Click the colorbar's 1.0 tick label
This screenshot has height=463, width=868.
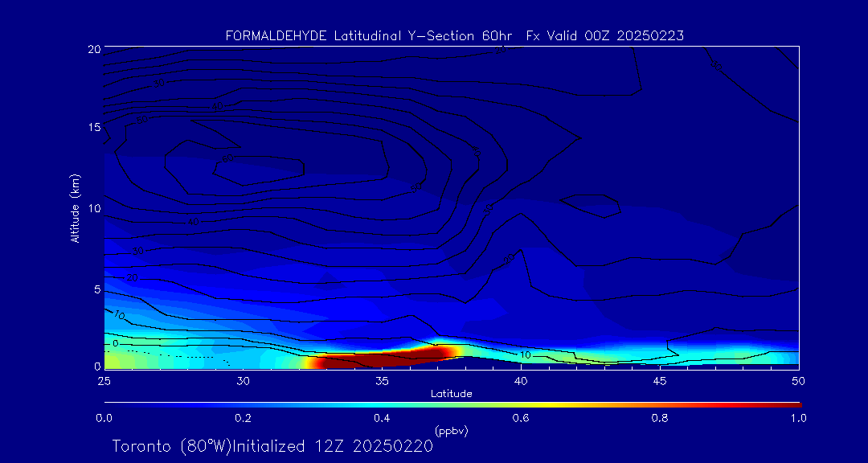click(x=799, y=418)
